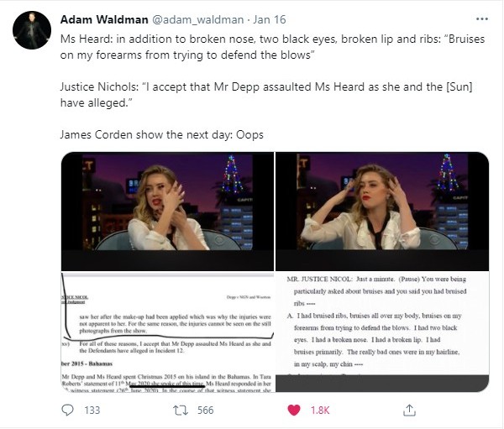Click the 133 replies count
Screen dimensions: 504x429
(92, 411)
